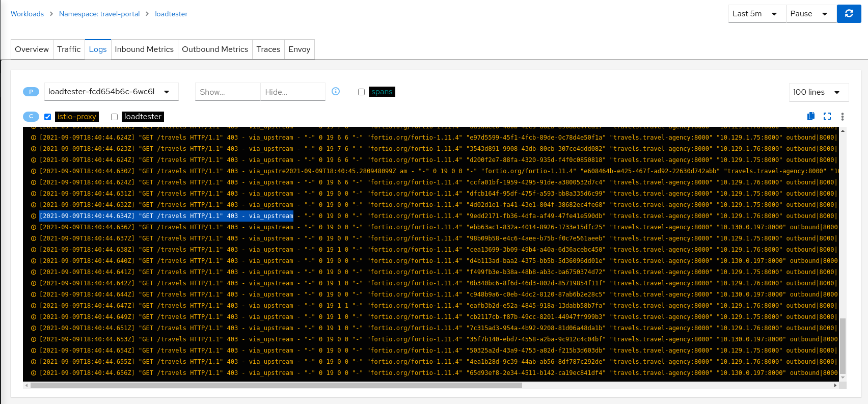The width and height of the screenshot is (868, 404).
Task: Open the logs kebab menu
Action: tap(843, 117)
